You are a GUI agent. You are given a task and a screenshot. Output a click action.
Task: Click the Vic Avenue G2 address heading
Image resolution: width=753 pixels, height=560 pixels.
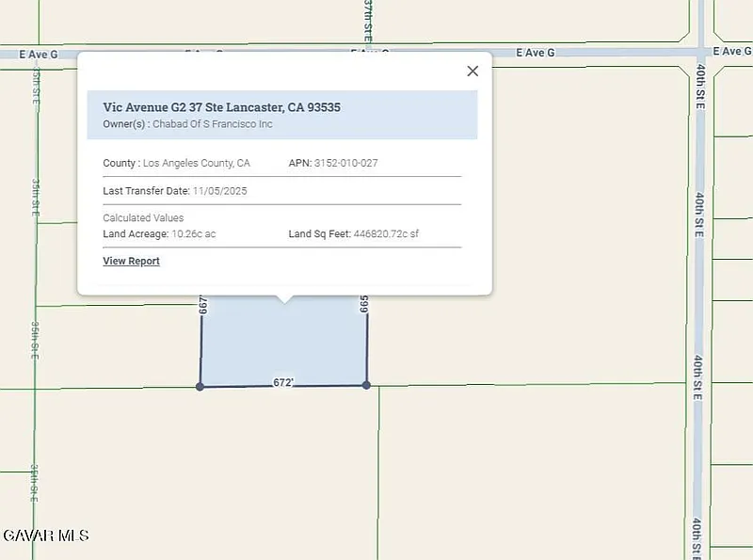click(x=221, y=107)
